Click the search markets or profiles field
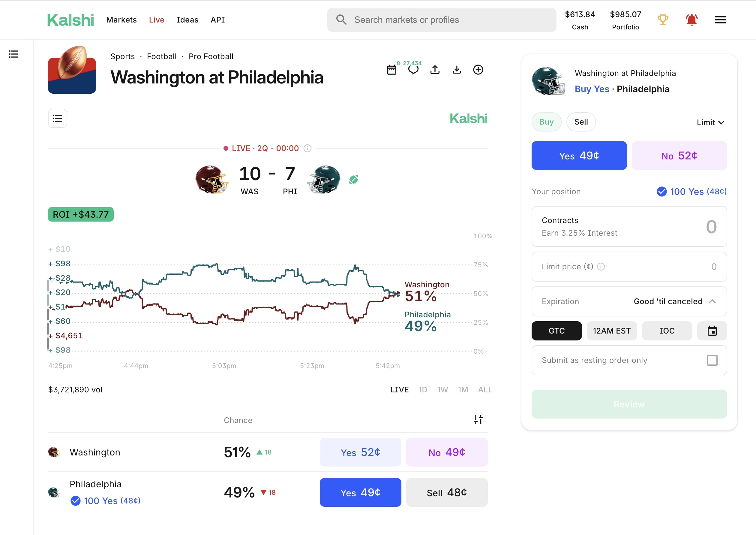The height and width of the screenshot is (535, 756). 441,20
